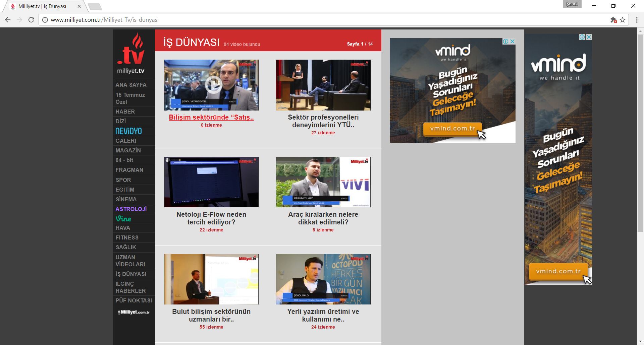Reload the page with refresh icon
The width and height of the screenshot is (644, 345).
(31, 20)
